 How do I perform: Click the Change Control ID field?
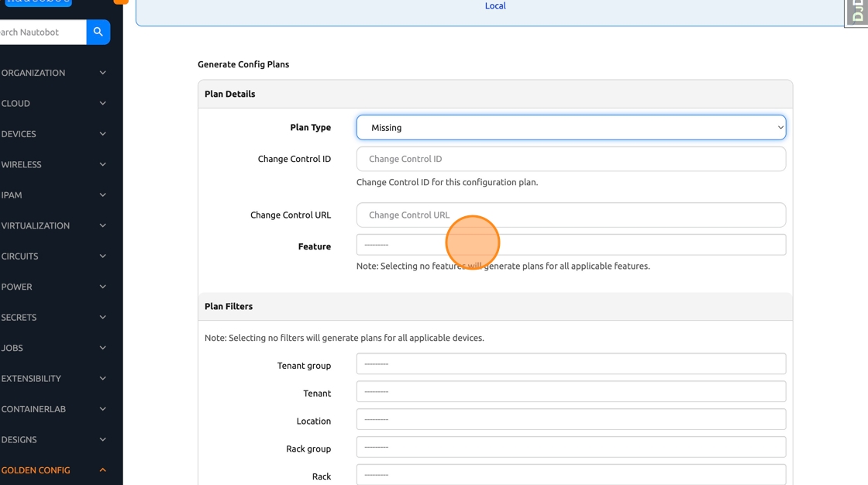(x=570, y=159)
